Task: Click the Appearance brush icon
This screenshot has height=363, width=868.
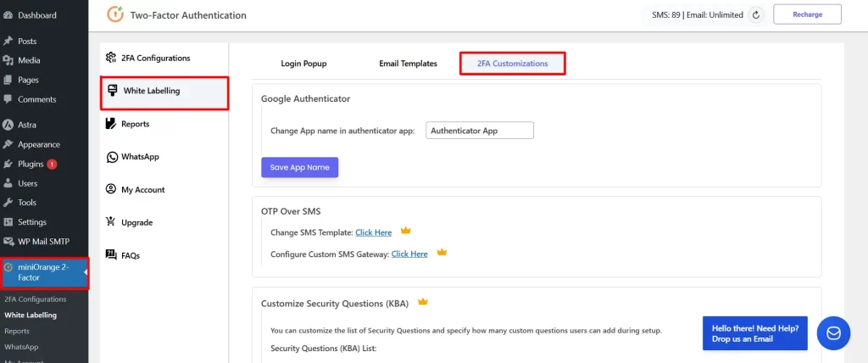Action: tap(8, 144)
